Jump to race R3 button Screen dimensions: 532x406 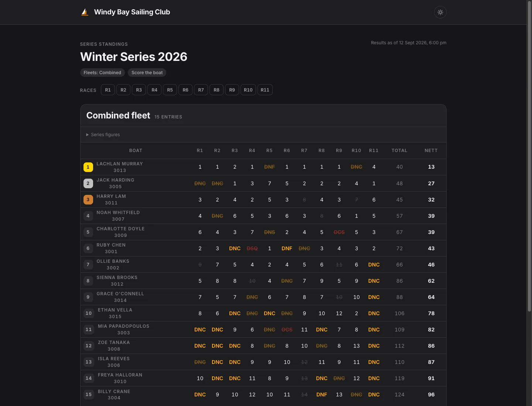point(139,90)
